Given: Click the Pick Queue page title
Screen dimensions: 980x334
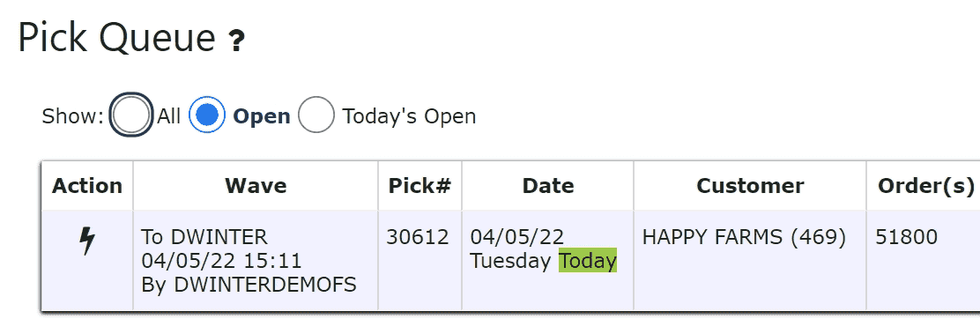Looking at the screenshot, I should pyautogui.click(x=117, y=38).
